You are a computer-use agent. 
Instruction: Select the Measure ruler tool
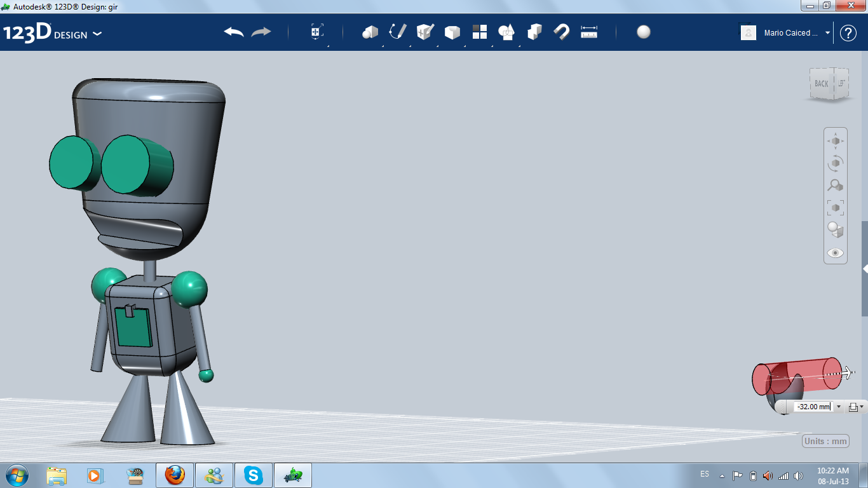click(x=589, y=32)
